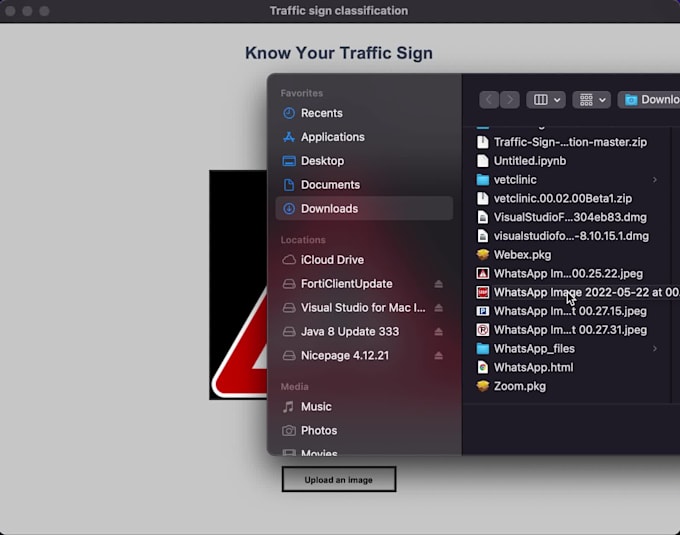Select Traffic-Sign zip archive file

(568, 142)
